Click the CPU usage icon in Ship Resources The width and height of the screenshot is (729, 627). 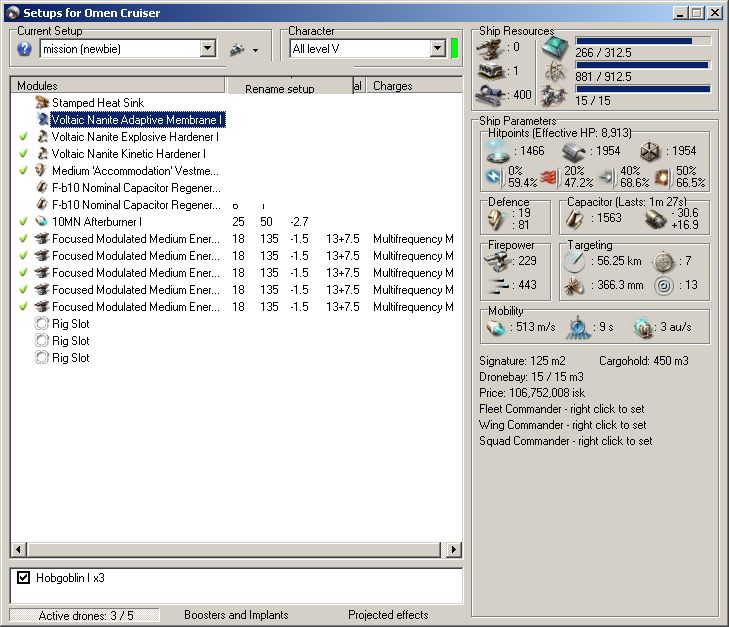[x=554, y=47]
